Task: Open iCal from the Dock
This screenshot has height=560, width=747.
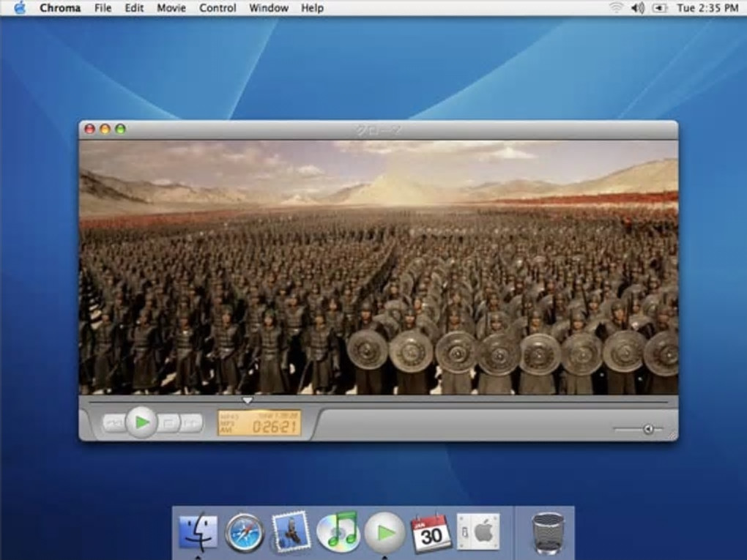Action: (431, 534)
